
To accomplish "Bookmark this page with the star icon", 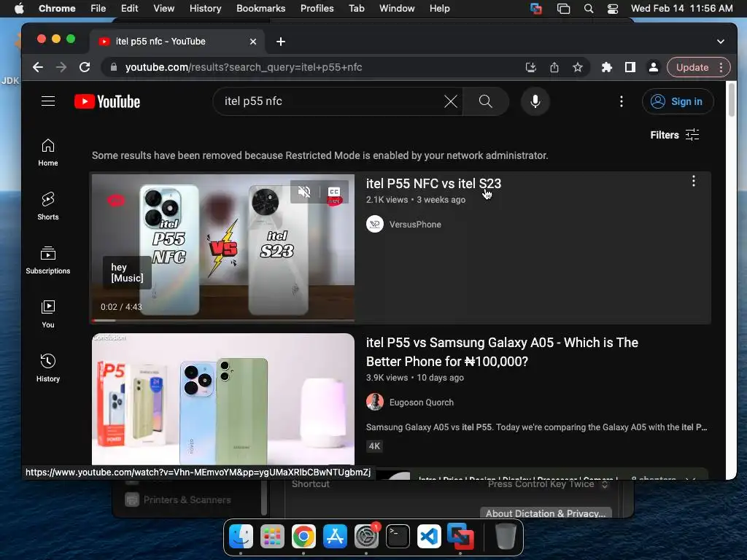I will coord(578,67).
